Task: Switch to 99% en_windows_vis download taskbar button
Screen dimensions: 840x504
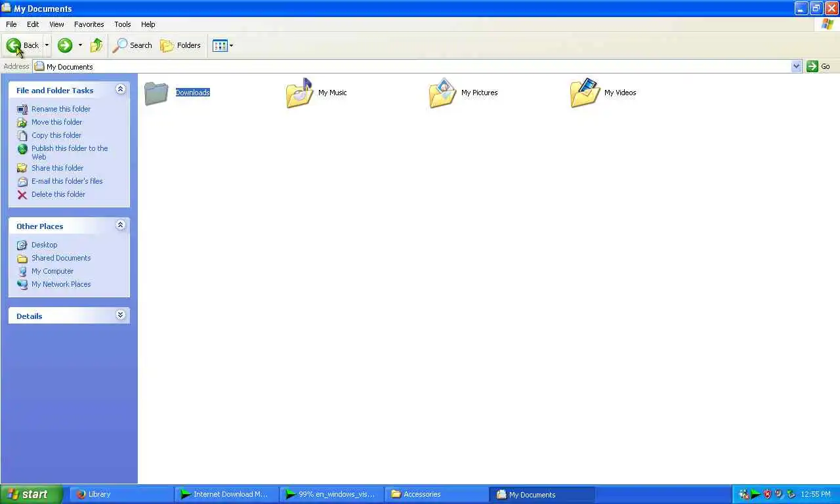Action: [331, 494]
